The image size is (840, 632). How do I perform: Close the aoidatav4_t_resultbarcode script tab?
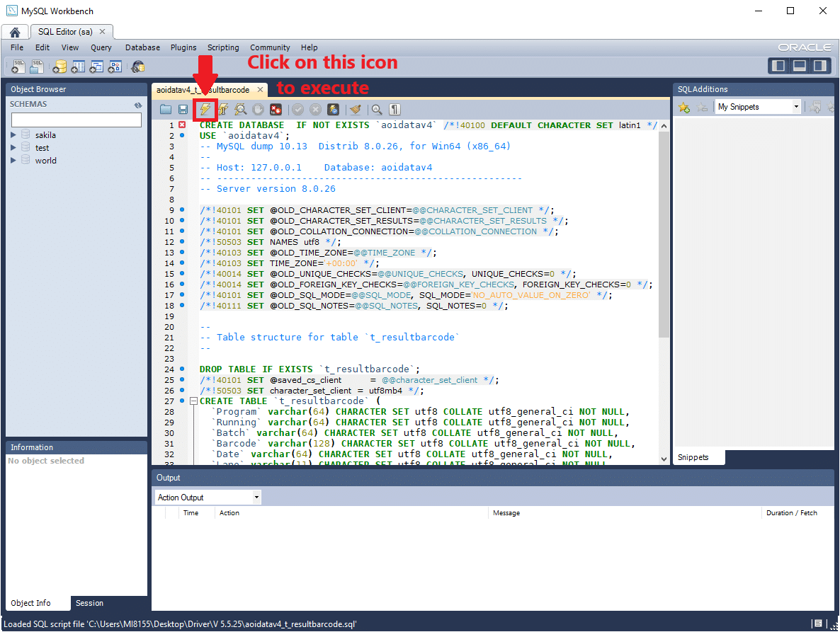(261, 89)
